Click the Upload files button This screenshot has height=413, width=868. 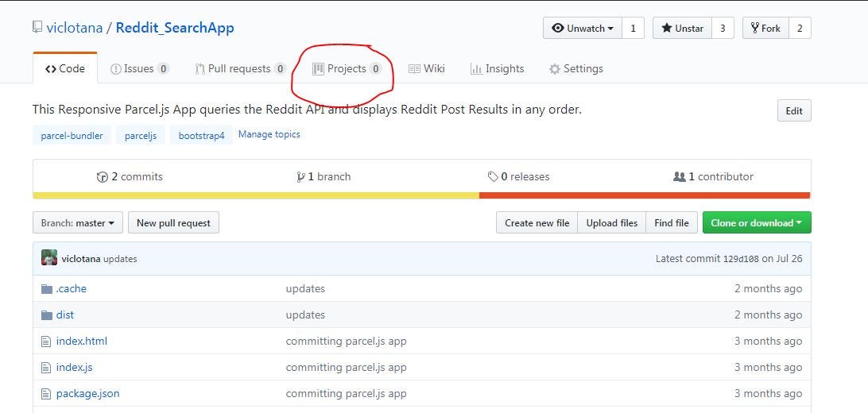coord(612,223)
